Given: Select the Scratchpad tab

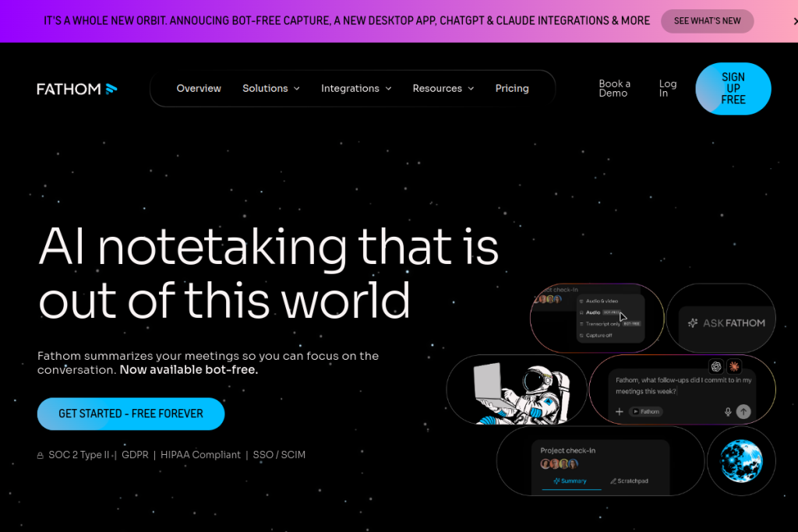Looking at the screenshot, I should [629, 481].
